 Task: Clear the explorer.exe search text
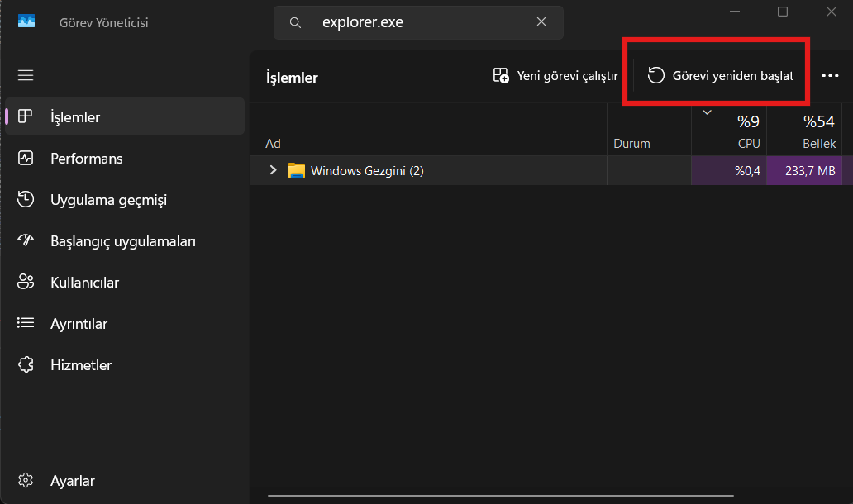[541, 21]
